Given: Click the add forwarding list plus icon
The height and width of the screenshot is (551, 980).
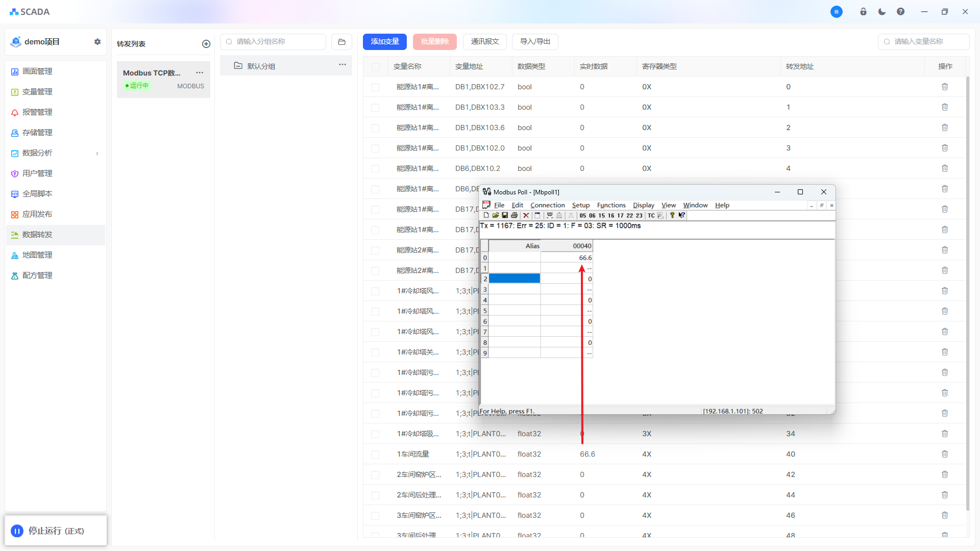Looking at the screenshot, I should point(206,44).
